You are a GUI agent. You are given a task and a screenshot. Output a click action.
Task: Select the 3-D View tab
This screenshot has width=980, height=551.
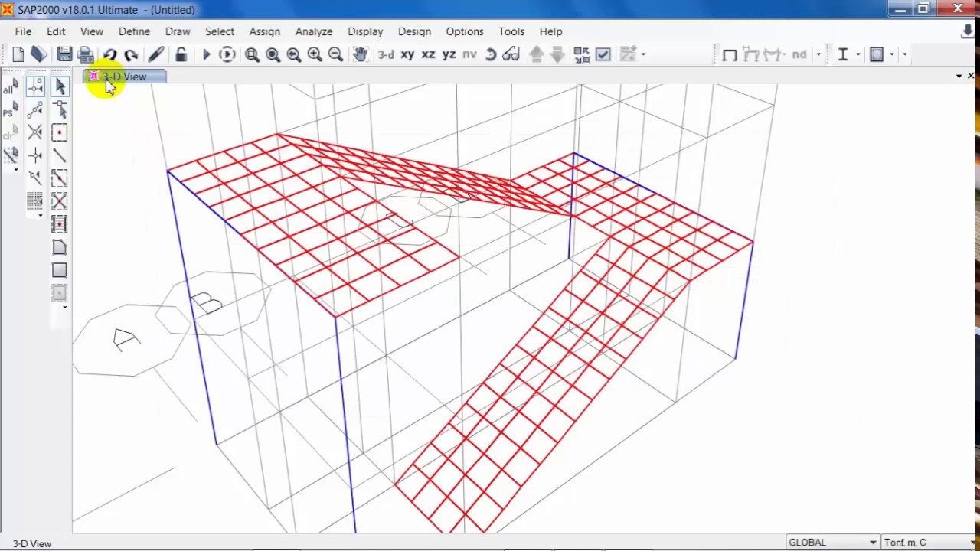[124, 77]
